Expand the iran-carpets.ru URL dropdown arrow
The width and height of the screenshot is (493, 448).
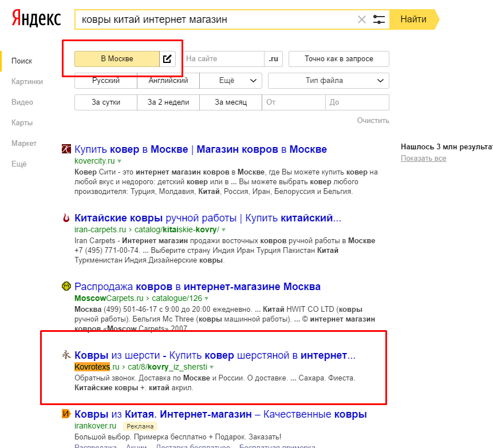(223, 230)
